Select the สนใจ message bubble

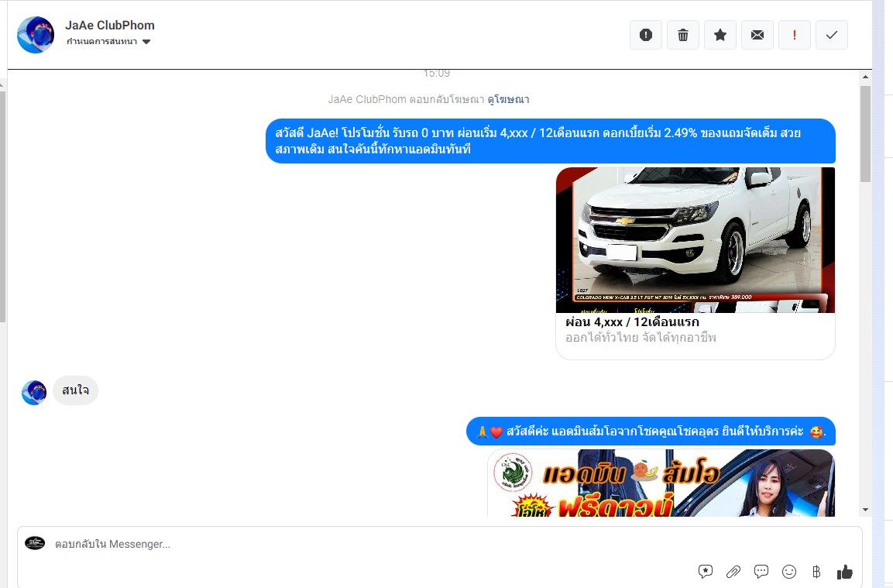(x=75, y=390)
